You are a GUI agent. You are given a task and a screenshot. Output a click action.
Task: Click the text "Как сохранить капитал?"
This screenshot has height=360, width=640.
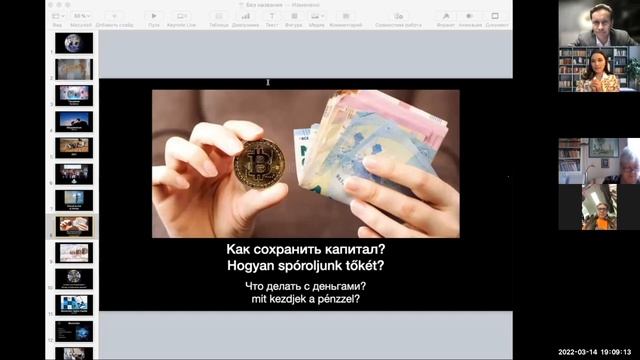click(306, 249)
